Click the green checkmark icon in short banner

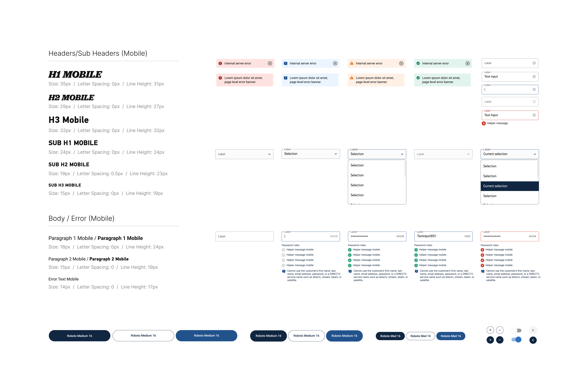[x=418, y=64]
